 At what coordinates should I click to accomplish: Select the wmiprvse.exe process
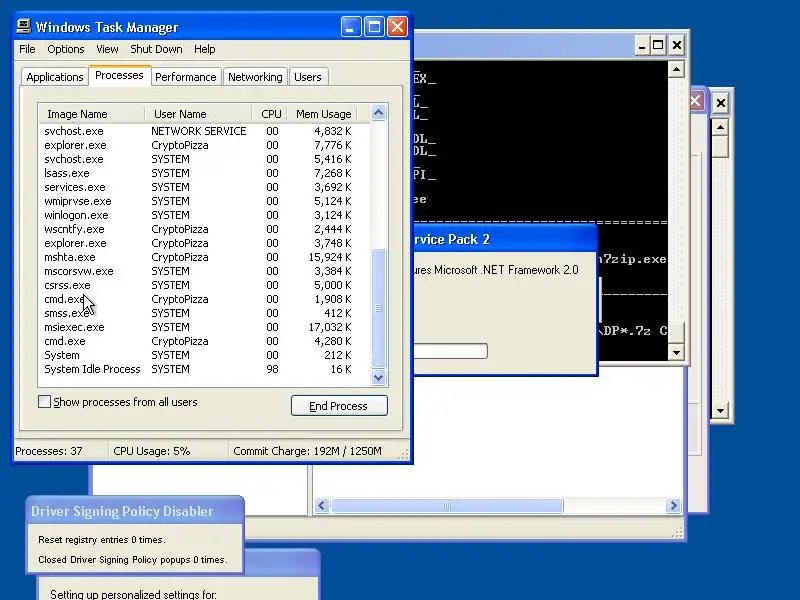(204, 201)
